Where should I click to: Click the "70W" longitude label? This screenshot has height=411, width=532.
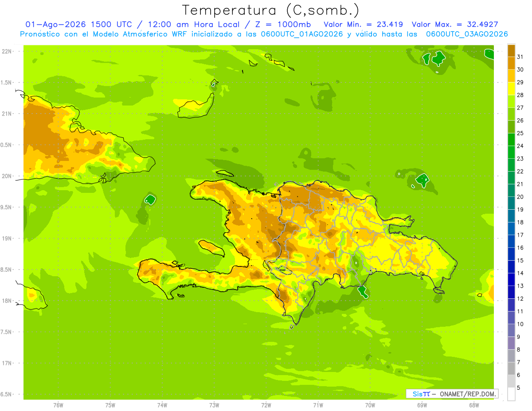370,405
